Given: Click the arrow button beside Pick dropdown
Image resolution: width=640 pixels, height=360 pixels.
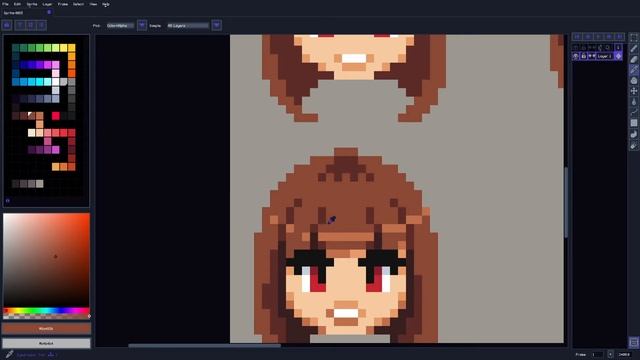Looking at the screenshot, I should 142,25.
